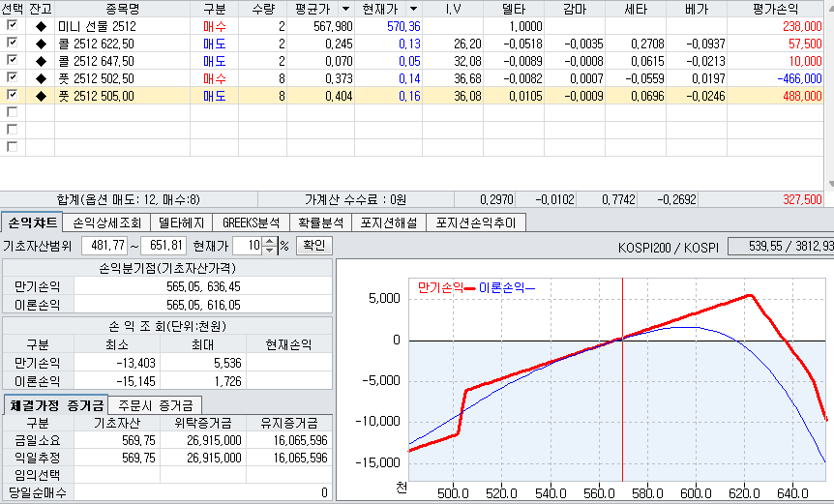Uncheck the 미니 선물 2512 row checkbox
834x504 pixels.
click(x=12, y=25)
